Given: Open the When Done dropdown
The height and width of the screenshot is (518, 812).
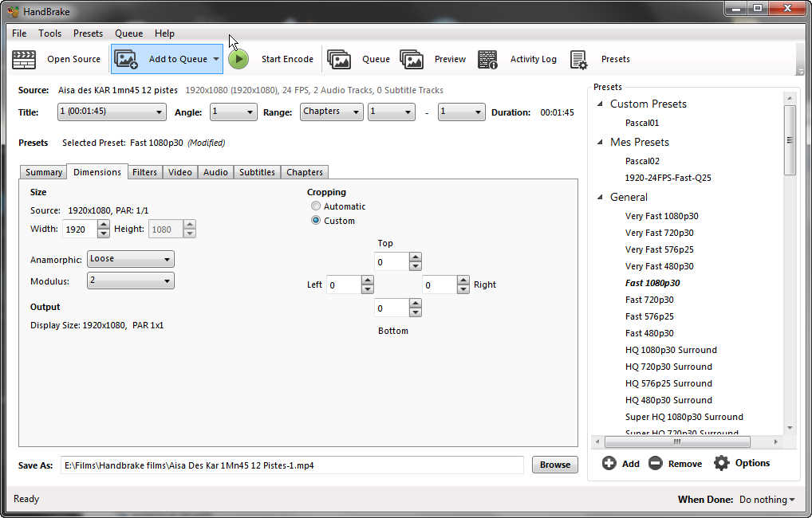Looking at the screenshot, I should coord(767,500).
